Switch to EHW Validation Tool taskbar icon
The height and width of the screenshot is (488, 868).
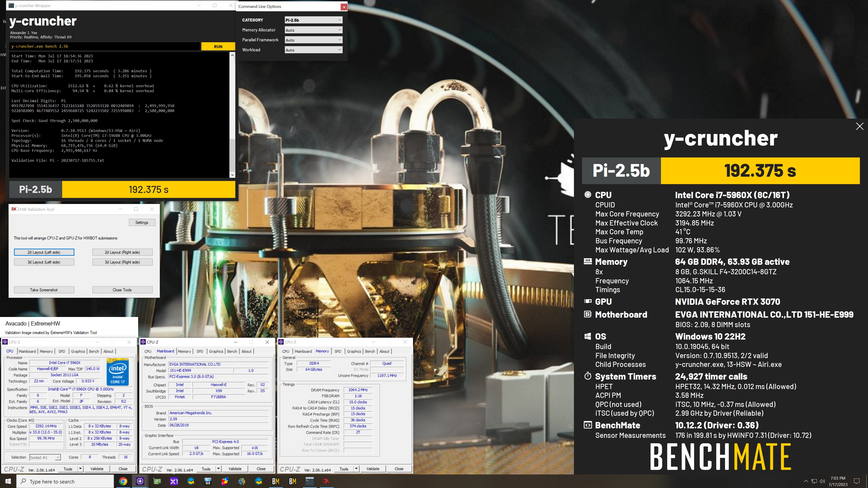[x=326, y=481]
